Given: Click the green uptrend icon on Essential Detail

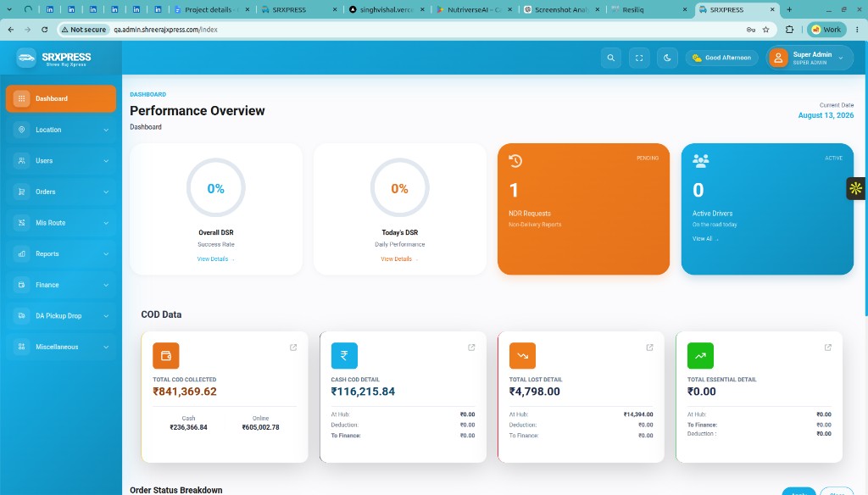Looking at the screenshot, I should (x=700, y=355).
